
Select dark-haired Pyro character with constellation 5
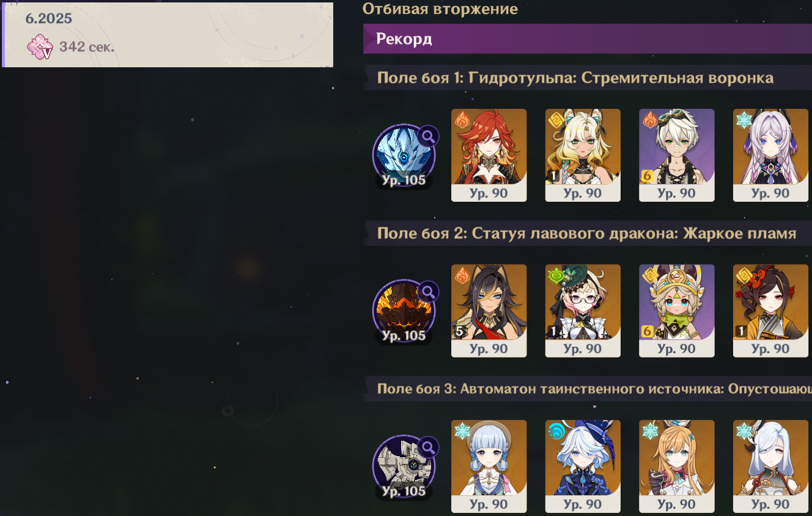(x=489, y=311)
